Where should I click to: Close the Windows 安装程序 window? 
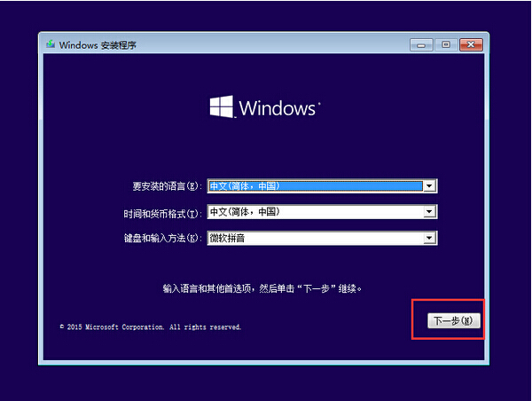[470, 44]
